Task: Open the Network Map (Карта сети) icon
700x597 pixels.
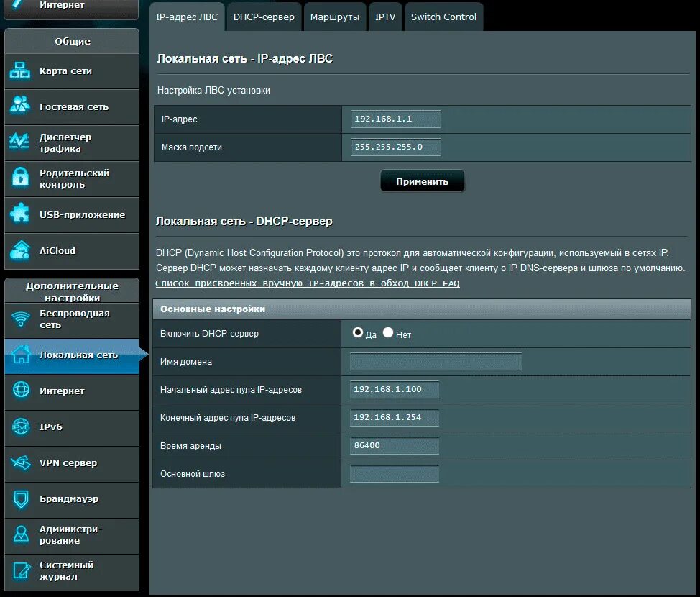Action: tap(20, 70)
